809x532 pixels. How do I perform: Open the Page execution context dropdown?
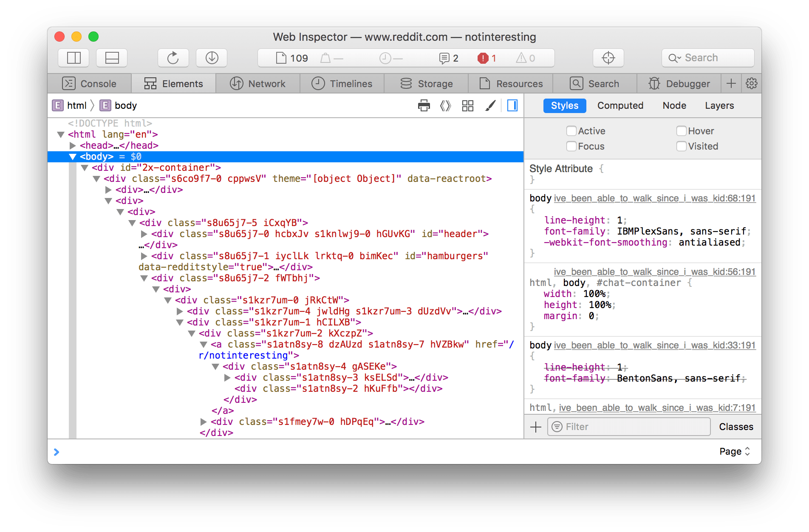coord(735,451)
